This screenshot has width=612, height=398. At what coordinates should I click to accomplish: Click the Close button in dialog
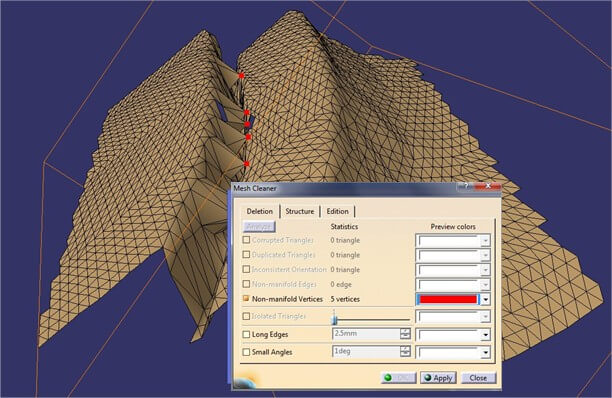pyautogui.click(x=479, y=378)
